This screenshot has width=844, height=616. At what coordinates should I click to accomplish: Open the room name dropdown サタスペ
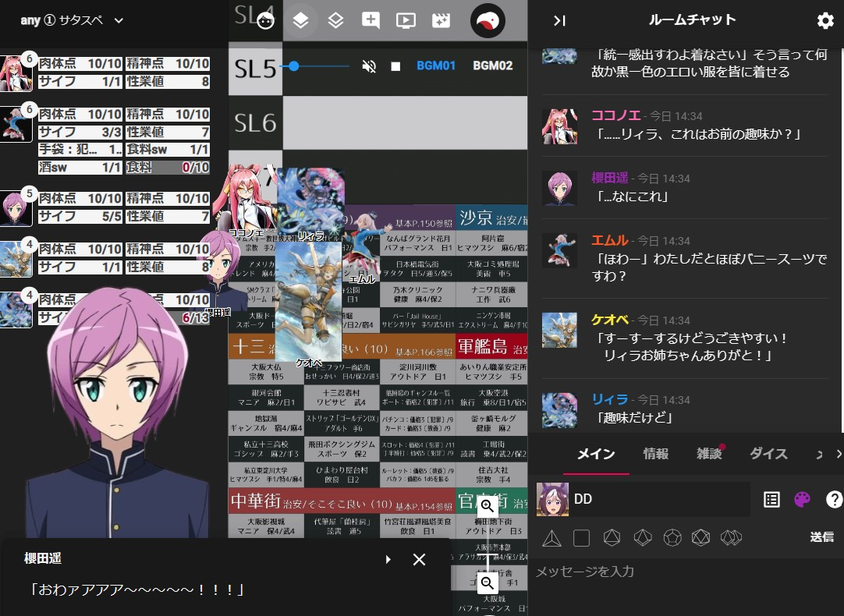tap(72, 20)
